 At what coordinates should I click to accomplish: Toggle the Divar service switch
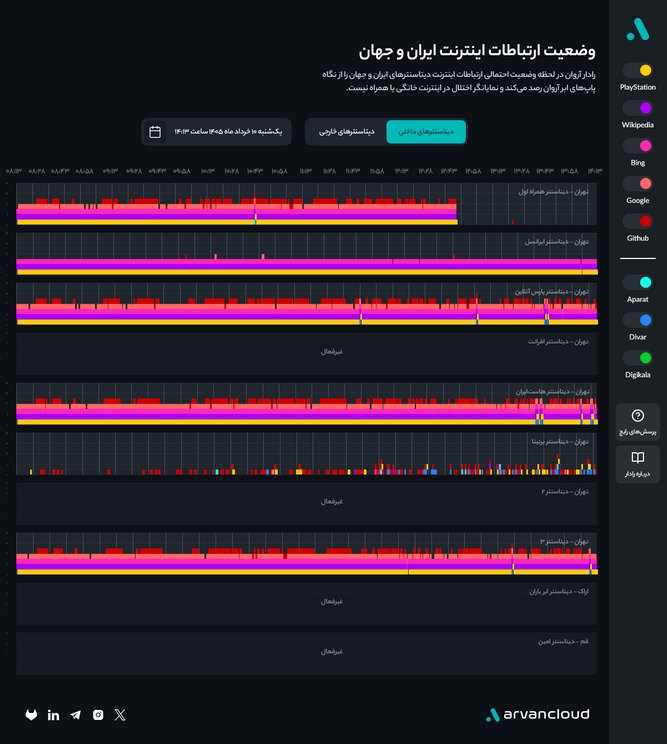[638, 320]
